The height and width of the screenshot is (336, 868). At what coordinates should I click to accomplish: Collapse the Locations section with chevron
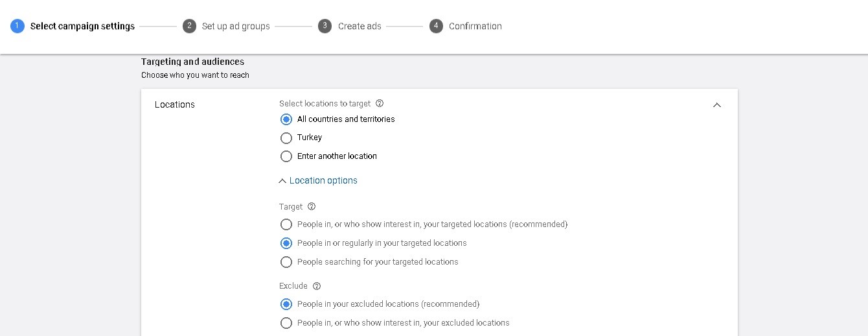(717, 104)
